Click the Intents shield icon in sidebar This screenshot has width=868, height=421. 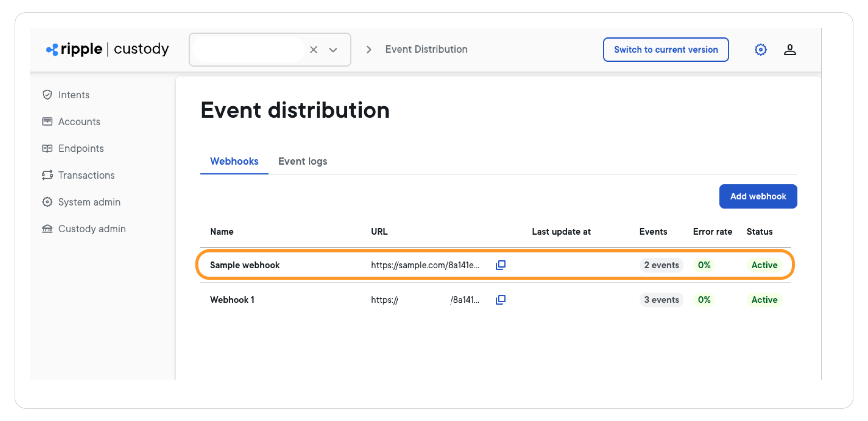(x=47, y=95)
